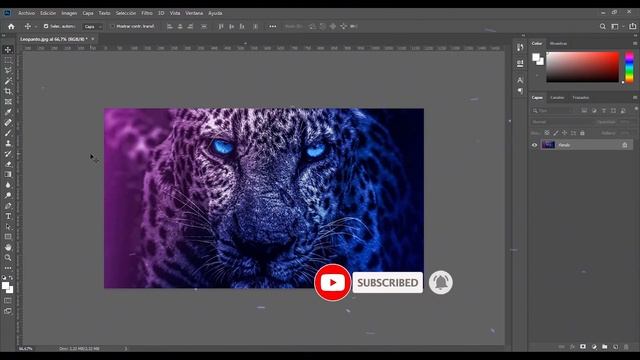Create a new layer icon in Capas panel

click(616, 347)
